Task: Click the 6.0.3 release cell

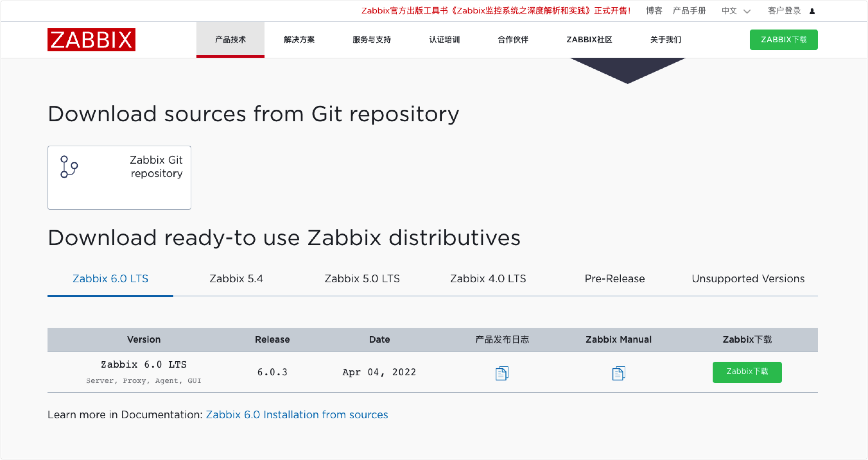Action: pos(272,372)
